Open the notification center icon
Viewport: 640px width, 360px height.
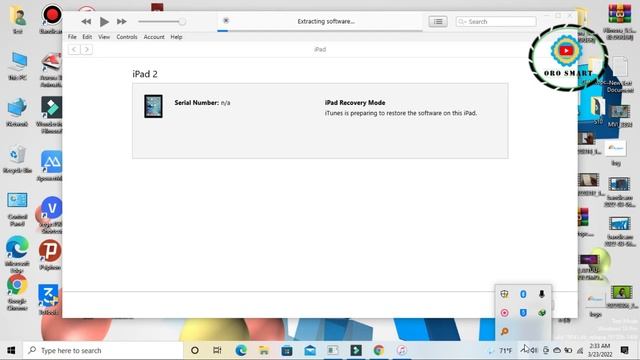click(x=624, y=350)
